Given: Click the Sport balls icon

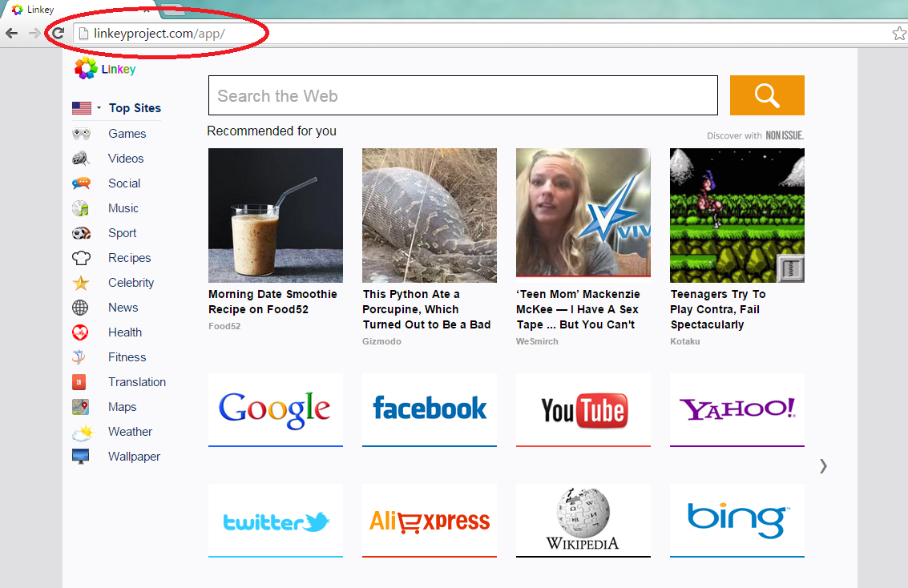Looking at the screenshot, I should tap(81, 232).
